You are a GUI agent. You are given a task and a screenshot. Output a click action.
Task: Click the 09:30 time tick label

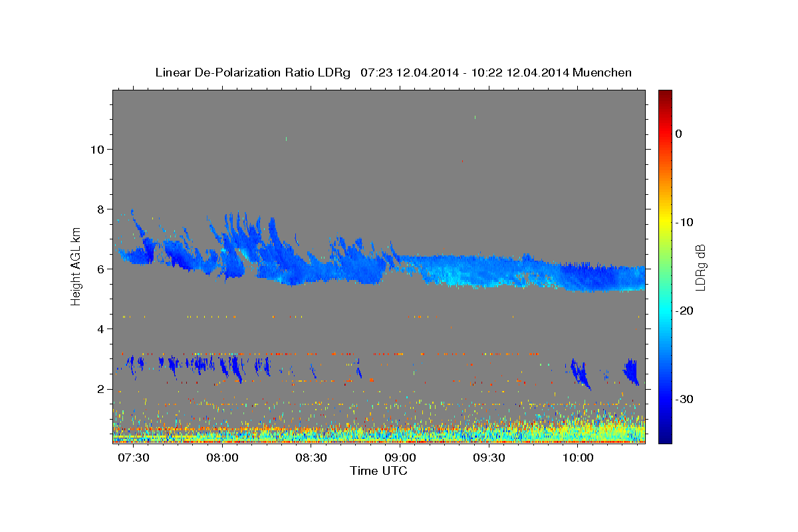pos(489,458)
